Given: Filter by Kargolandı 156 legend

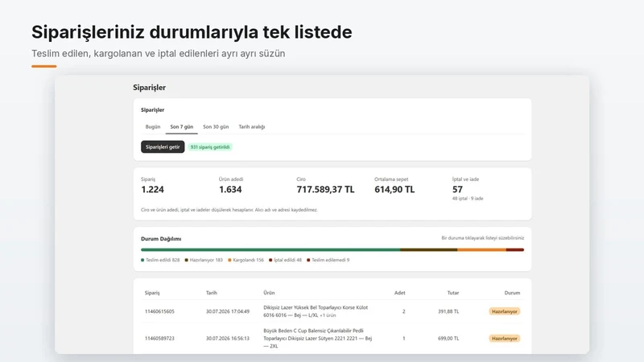Looking at the screenshot, I should 246,260.
